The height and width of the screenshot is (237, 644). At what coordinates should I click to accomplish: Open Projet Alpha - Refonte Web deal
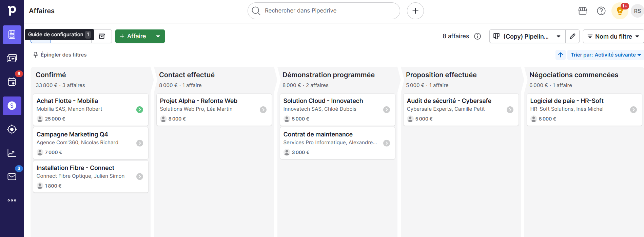point(199,101)
